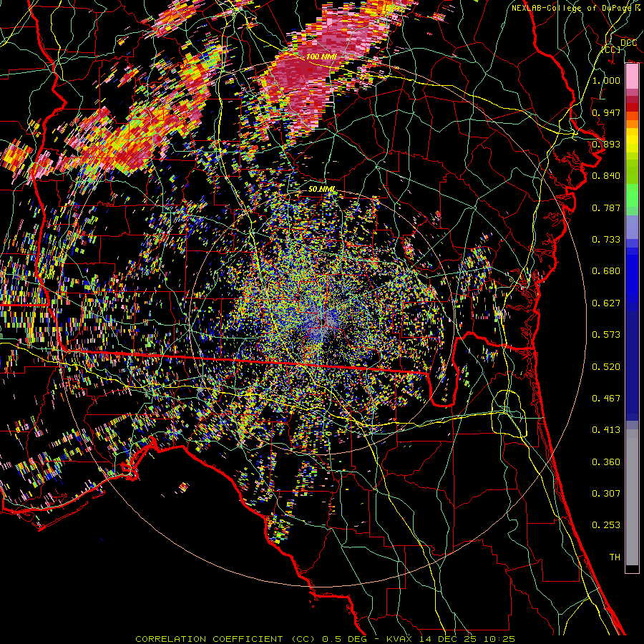Click the [CC] label above the color scale
Viewport: 644px width, 644px height.
click(x=611, y=49)
